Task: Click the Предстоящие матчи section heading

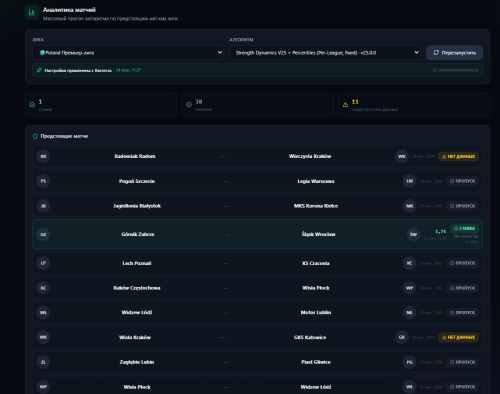Action: tap(64, 136)
